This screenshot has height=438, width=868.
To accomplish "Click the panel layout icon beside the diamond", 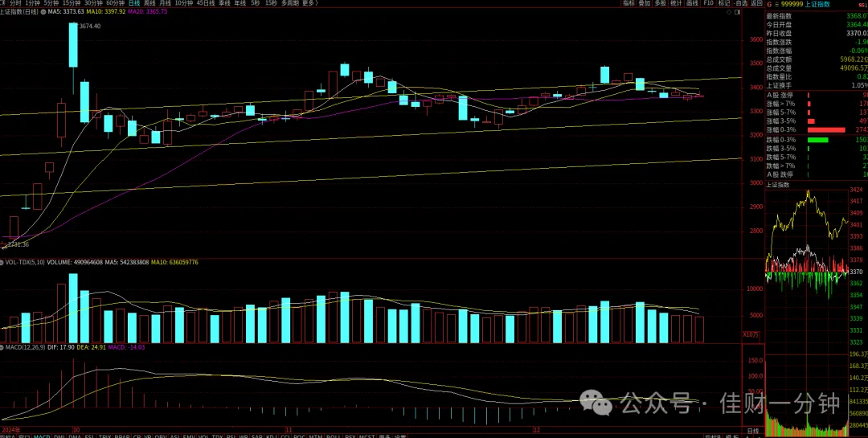I will pyautogui.click(x=737, y=11).
